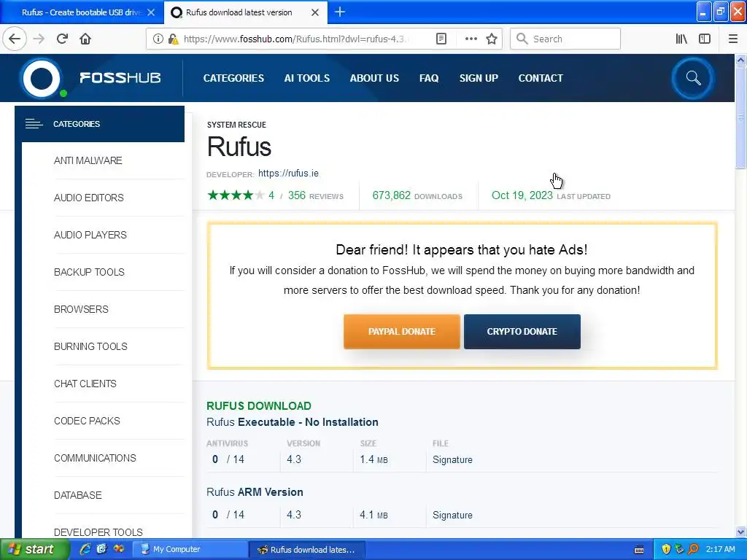
Task: Click the security shield tray icon
Action: 665,549
